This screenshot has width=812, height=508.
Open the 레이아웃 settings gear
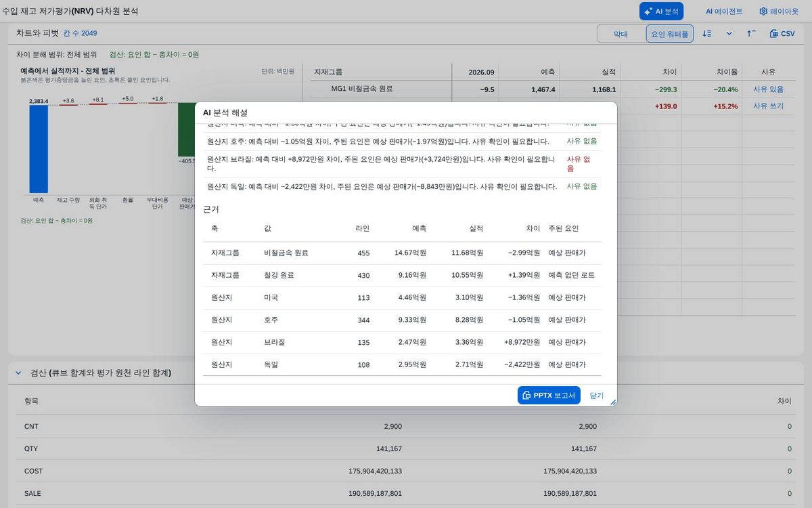(779, 12)
